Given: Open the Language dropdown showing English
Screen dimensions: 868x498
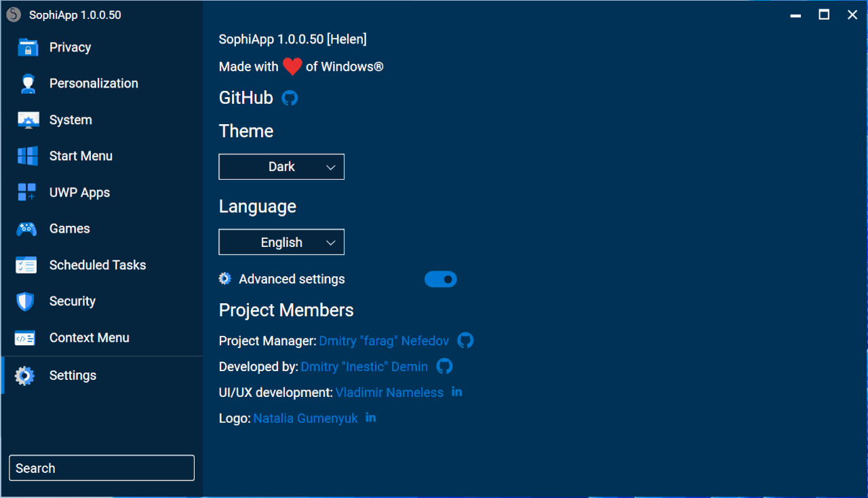Looking at the screenshot, I should 281,242.
